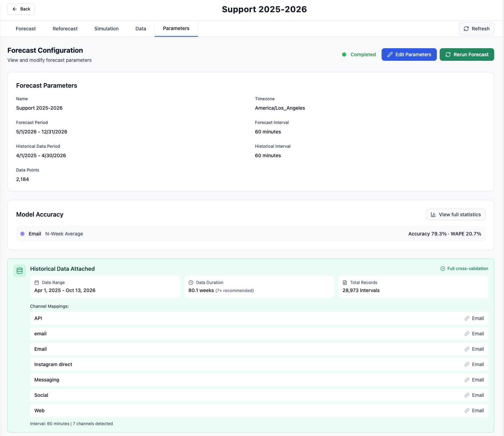Click the clock icon beside Data Duration

coord(191,283)
